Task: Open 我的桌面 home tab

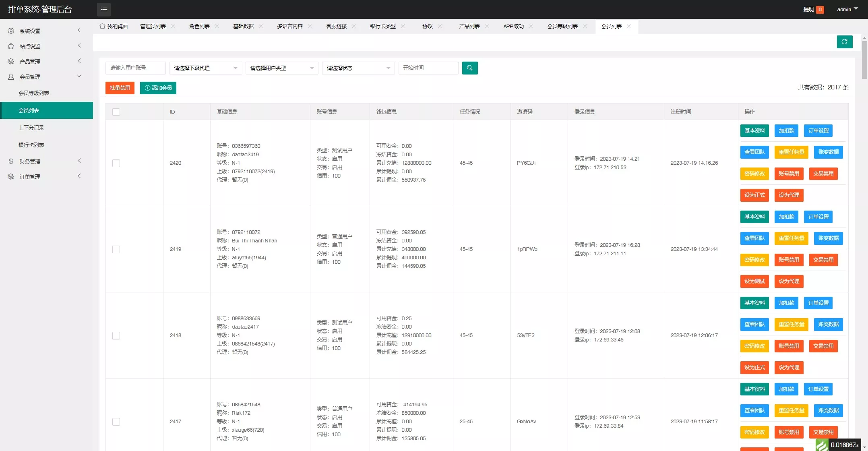Action: click(114, 26)
